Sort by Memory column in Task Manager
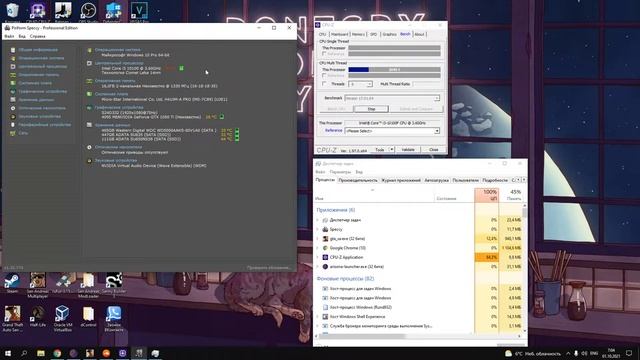 (511, 195)
